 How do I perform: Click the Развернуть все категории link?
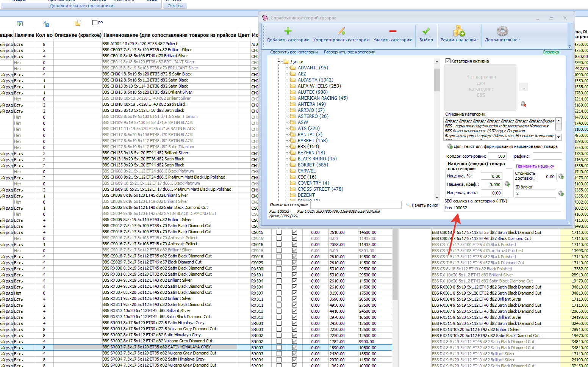[350, 52]
